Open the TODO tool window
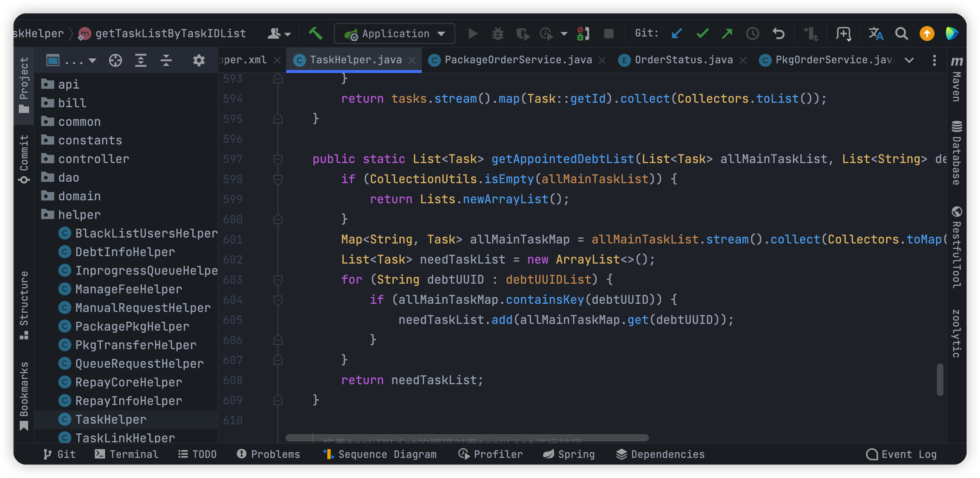 pos(197,455)
